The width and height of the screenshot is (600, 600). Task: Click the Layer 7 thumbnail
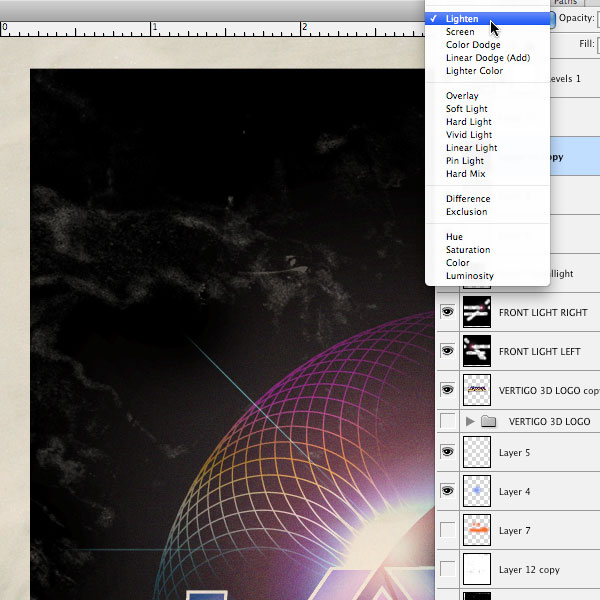click(477, 529)
